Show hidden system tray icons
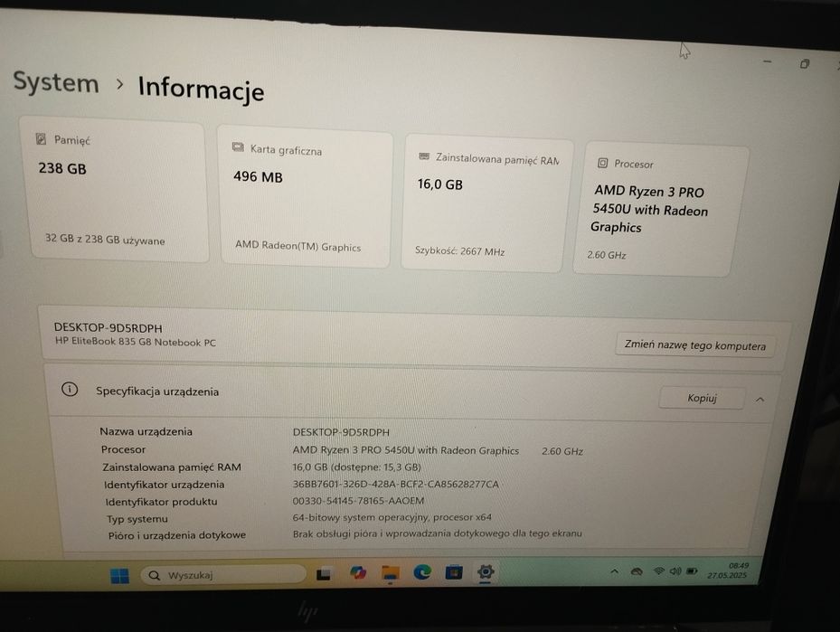Image resolution: width=840 pixels, height=632 pixels. (x=615, y=571)
